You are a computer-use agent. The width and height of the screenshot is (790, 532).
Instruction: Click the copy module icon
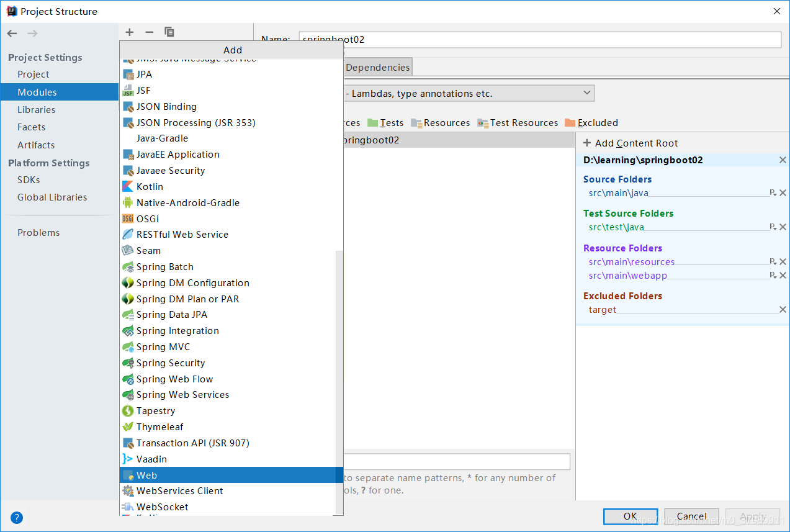pos(169,32)
